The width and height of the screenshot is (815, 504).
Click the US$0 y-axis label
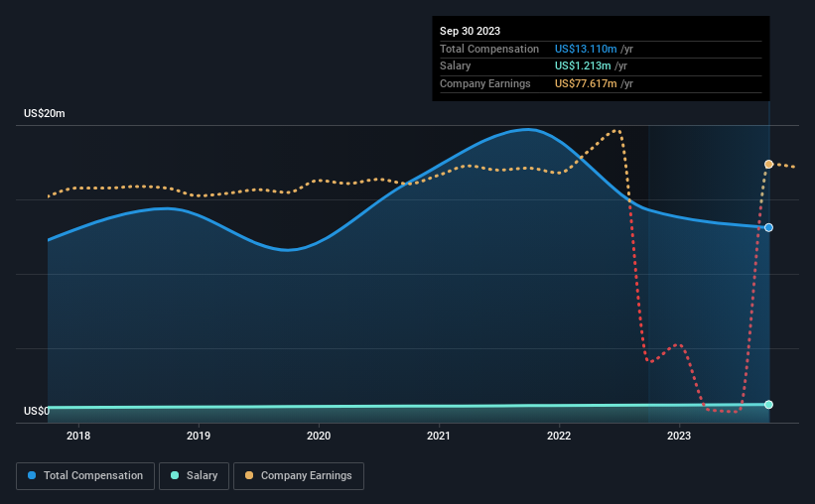pos(37,411)
